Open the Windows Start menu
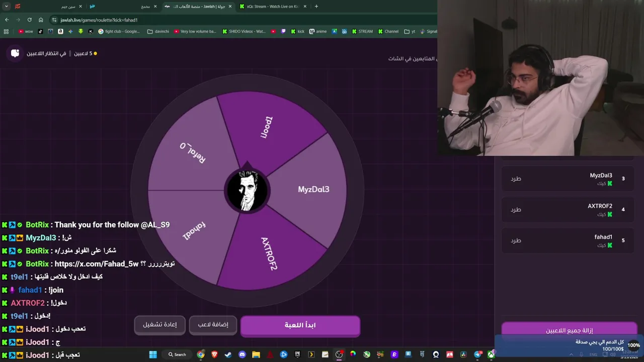 152,354
